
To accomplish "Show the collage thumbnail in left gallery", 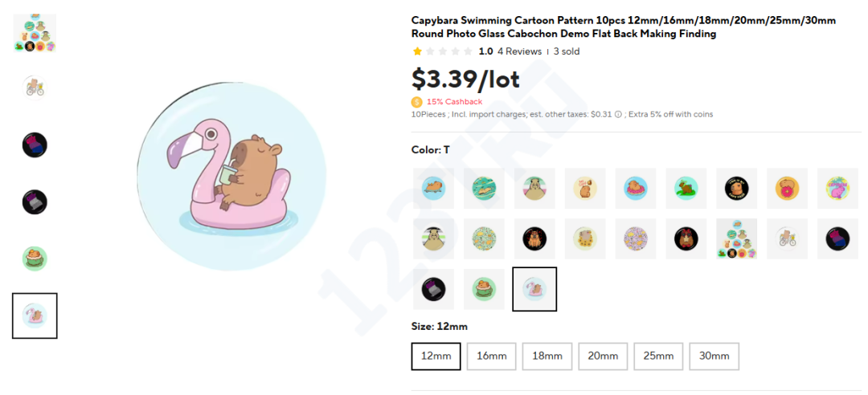I will coord(35,32).
